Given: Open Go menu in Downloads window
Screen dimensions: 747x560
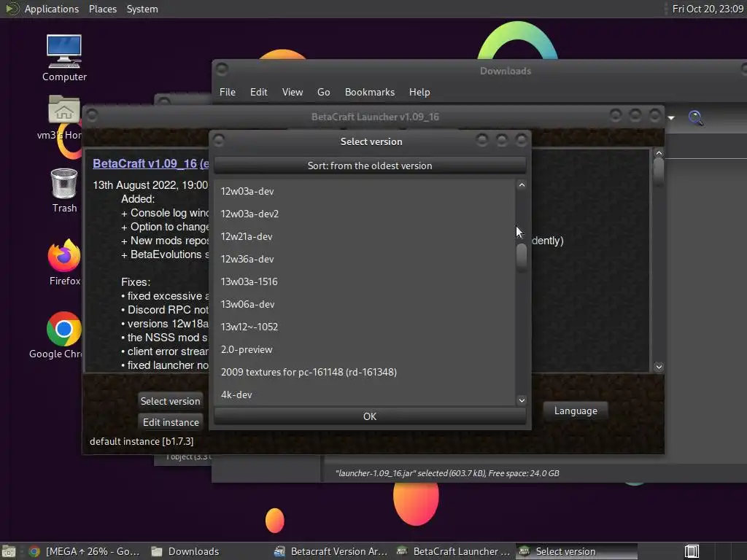Looking at the screenshot, I should tap(323, 92).
